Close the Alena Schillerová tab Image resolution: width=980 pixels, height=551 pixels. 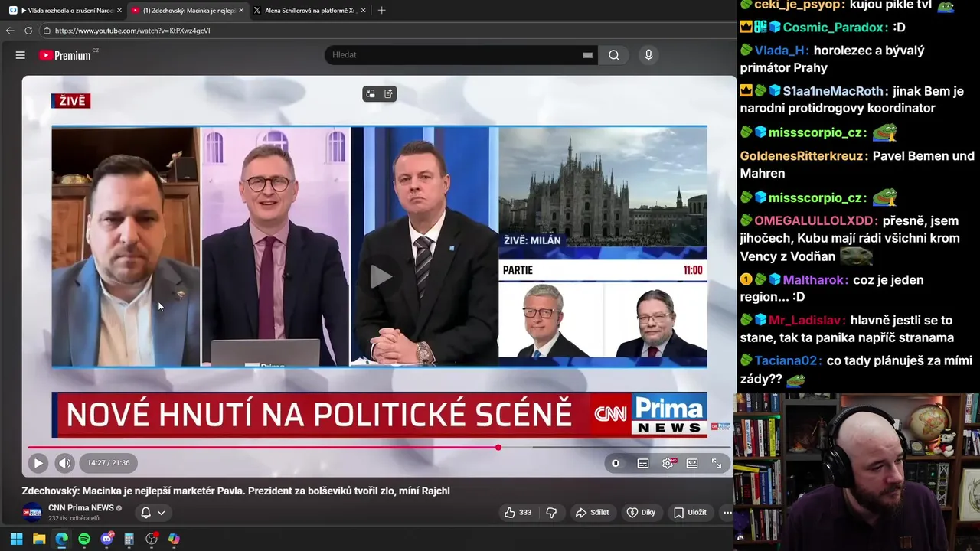(363, 11)
